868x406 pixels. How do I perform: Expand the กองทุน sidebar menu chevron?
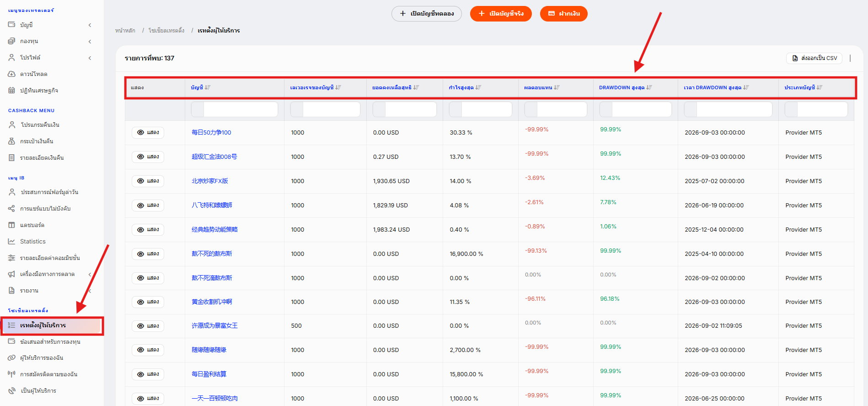coord(90,42)
